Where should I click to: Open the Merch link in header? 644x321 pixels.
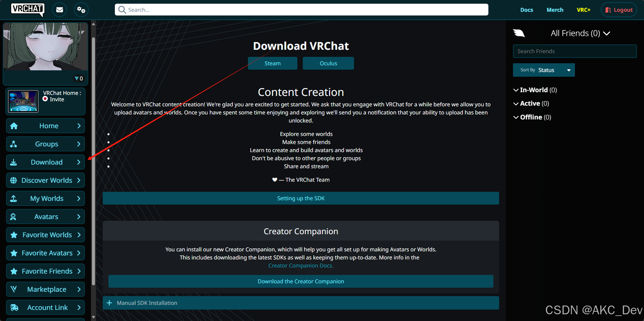click(x=555, y=10)
